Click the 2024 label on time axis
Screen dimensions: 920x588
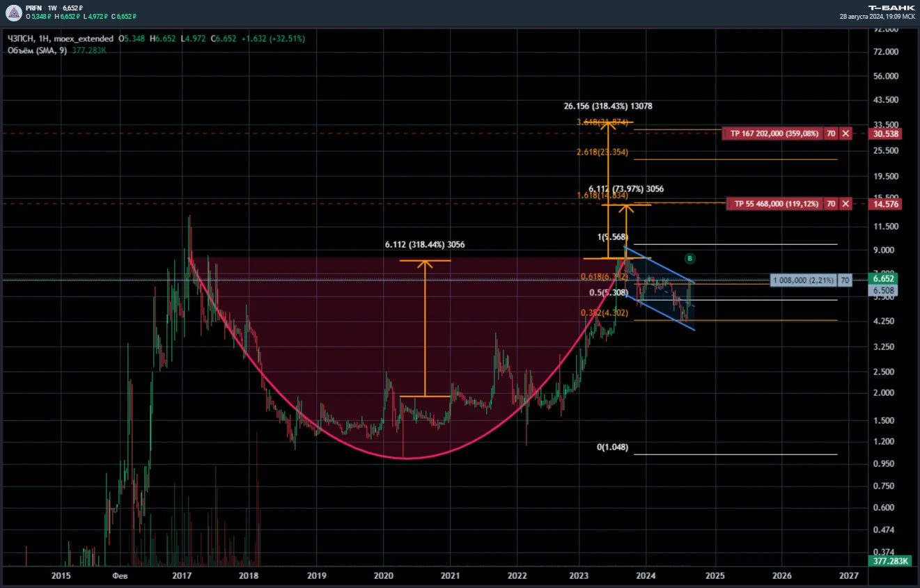coord(646,576)
